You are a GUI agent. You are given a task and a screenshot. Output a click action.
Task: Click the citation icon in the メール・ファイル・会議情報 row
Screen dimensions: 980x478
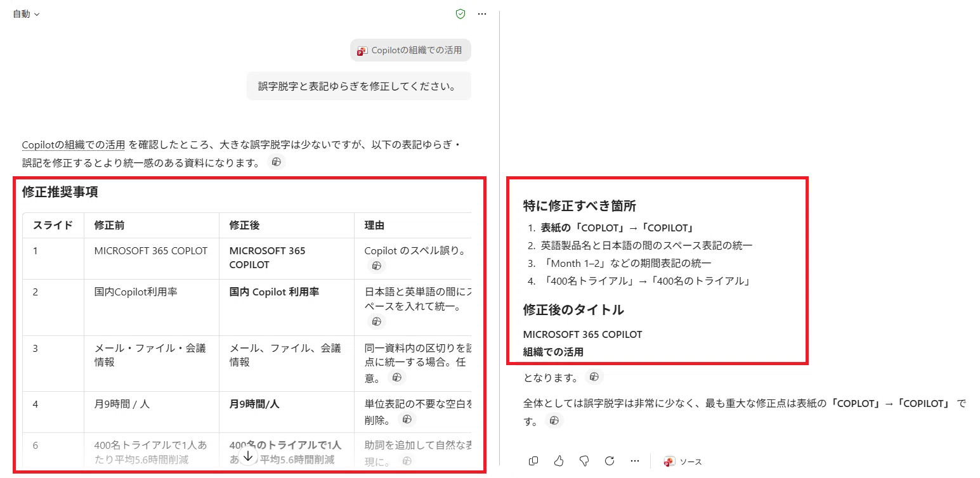(x=396, y=378)
